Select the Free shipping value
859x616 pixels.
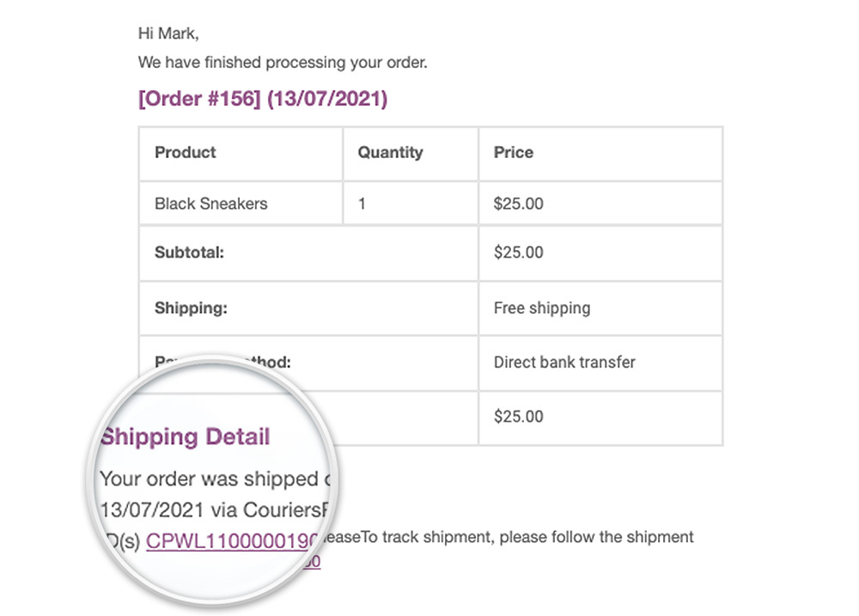(x=542, y=308)
